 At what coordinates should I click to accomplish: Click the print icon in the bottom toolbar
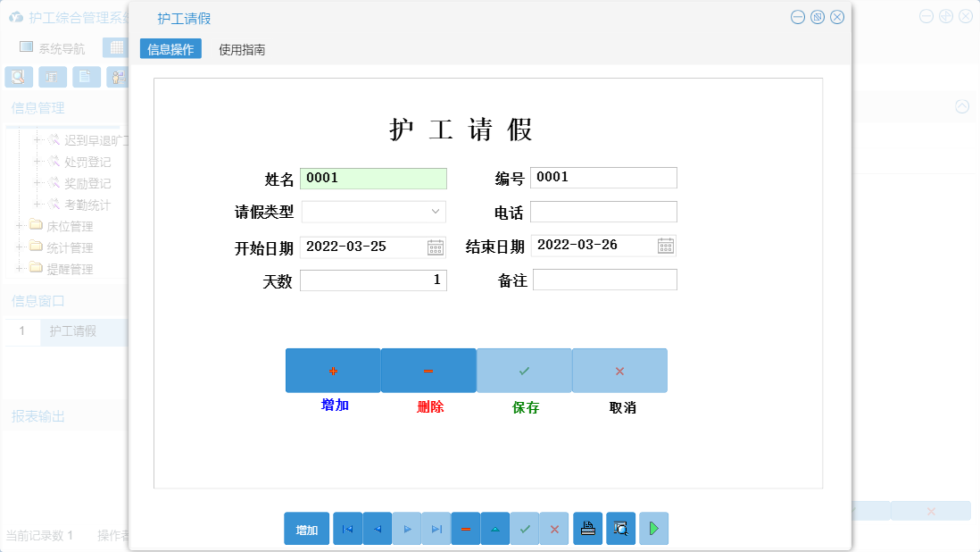pos(588,528)
